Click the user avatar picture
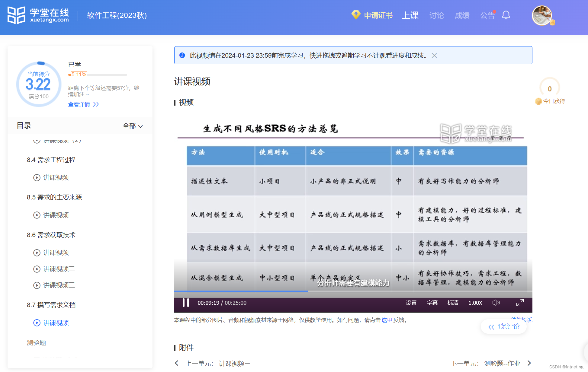Viewport: 588px width, 372px height. pos(542,15)
